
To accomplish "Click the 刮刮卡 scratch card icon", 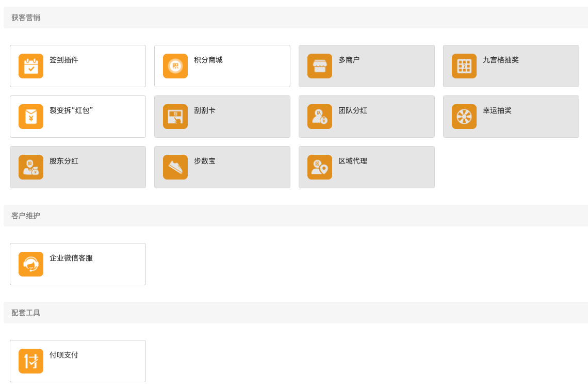I will point(175,117).
